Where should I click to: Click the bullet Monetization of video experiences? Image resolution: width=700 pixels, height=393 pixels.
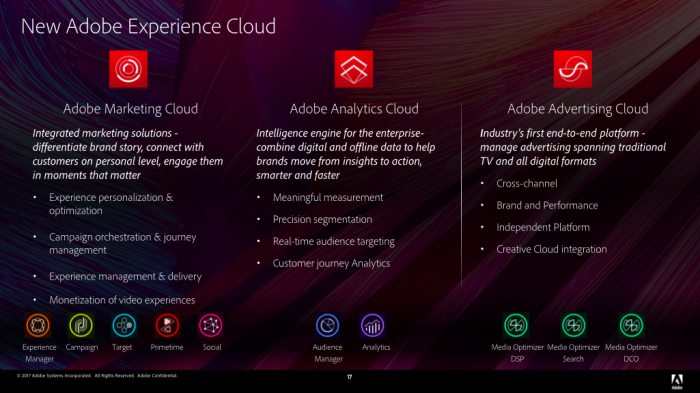122,300
